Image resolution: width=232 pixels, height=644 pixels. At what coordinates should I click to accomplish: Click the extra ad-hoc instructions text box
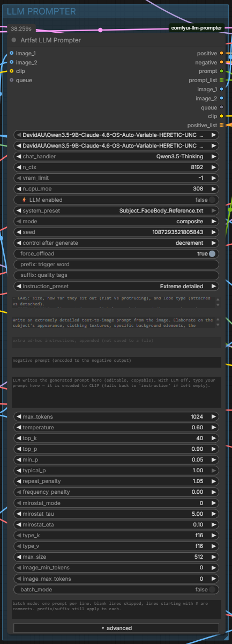(x=116, y=342)
